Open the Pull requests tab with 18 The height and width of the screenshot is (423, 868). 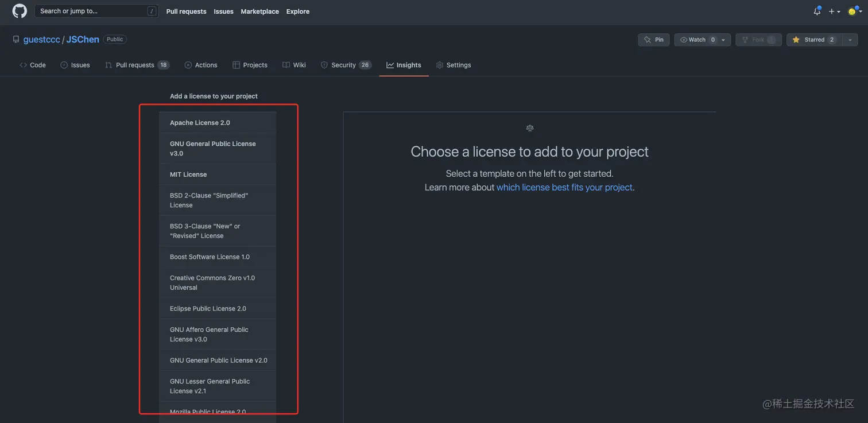click(137, 65)
